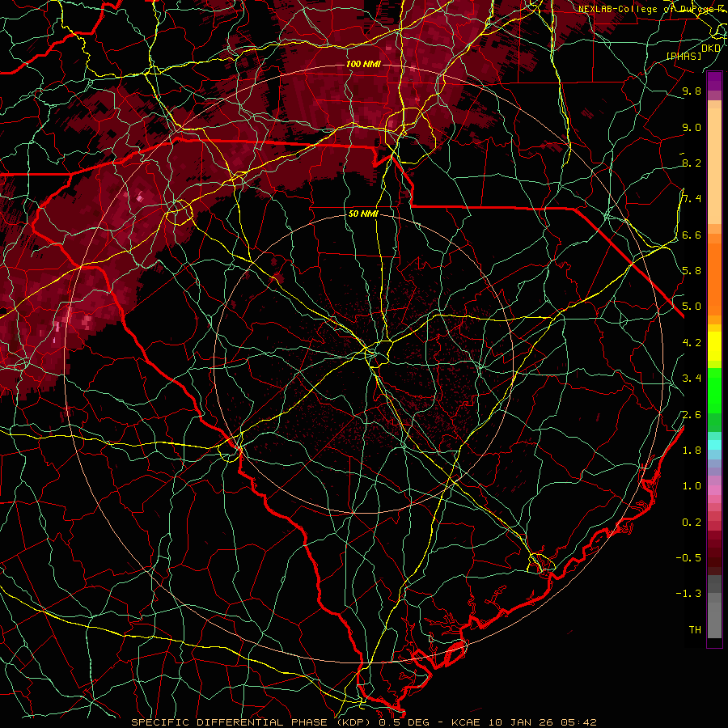Select the 0.2 scale label
Image resolution: width=728 pixels, height=728 pixels.
coord(692,523)
